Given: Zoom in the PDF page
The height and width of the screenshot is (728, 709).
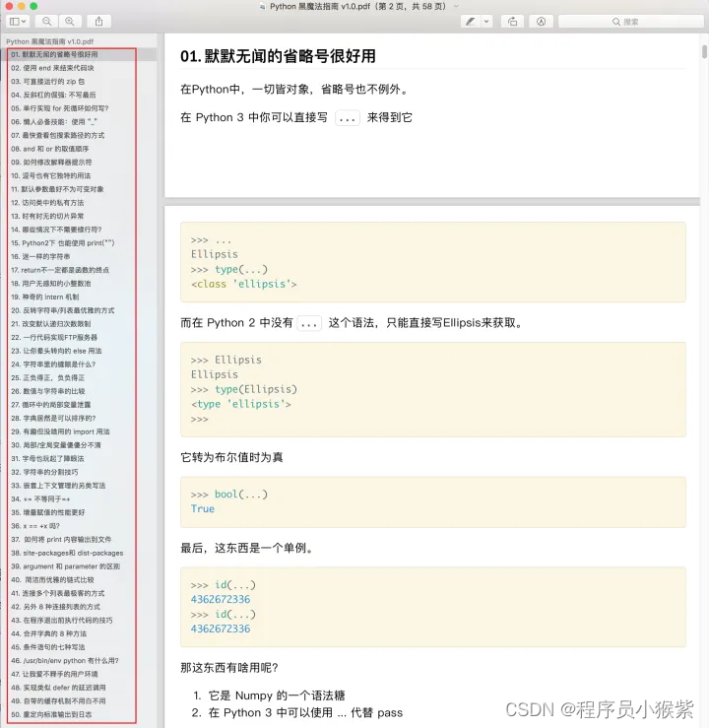Looking at the screenshot, I should 70,22.
